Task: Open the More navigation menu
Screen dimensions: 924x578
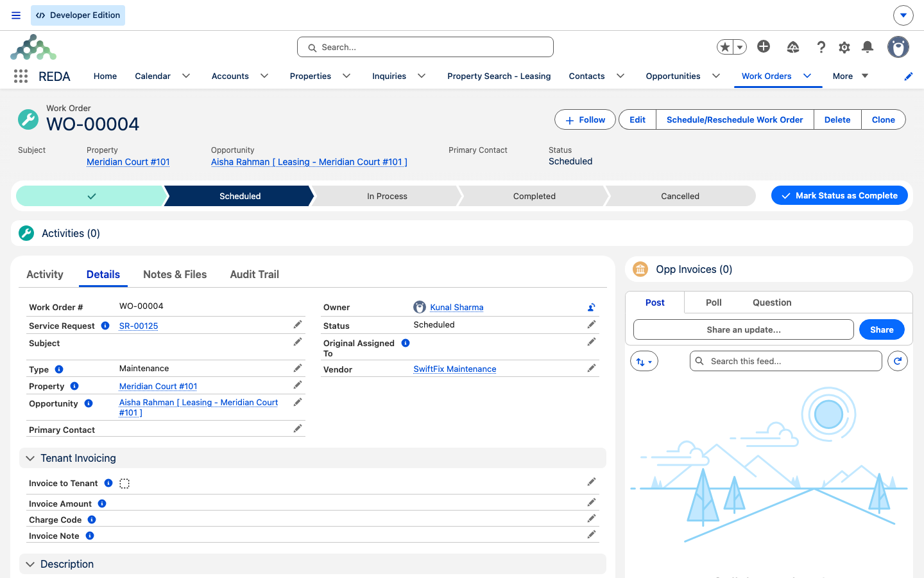Action: point(850,76)
